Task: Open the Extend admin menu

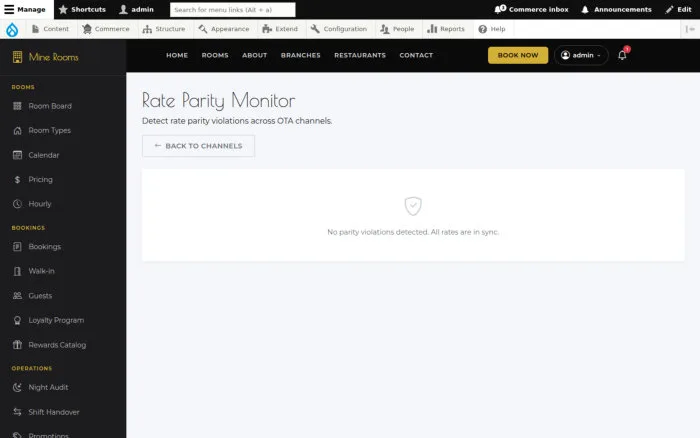Action: (x=280, y=29)
